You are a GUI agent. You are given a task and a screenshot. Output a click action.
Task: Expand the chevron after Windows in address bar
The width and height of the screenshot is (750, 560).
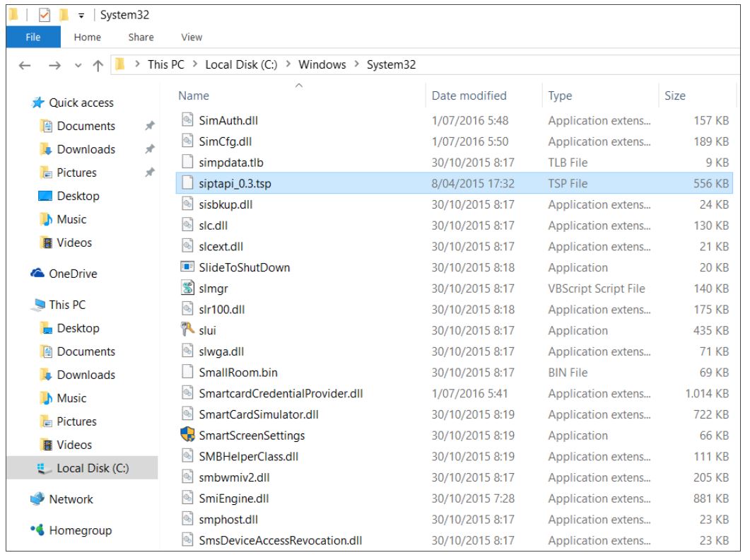pos(356,65)
